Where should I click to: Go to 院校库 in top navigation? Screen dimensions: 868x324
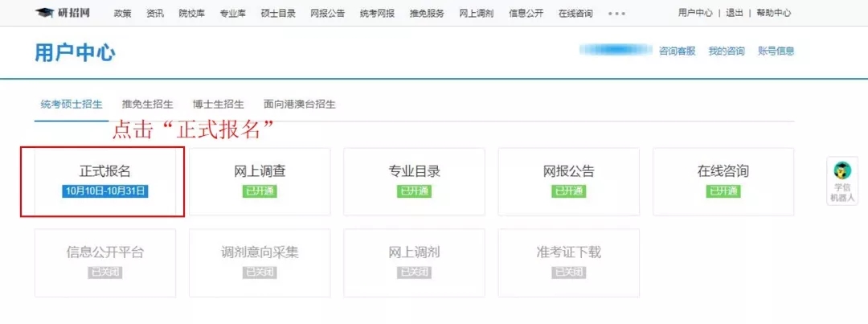coord(191,14)
